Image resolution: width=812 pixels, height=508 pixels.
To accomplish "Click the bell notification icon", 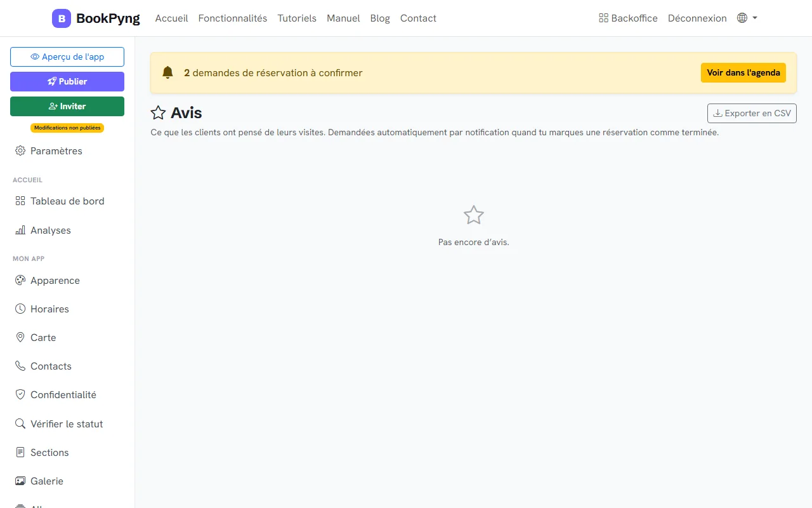I will coord(167,72).
